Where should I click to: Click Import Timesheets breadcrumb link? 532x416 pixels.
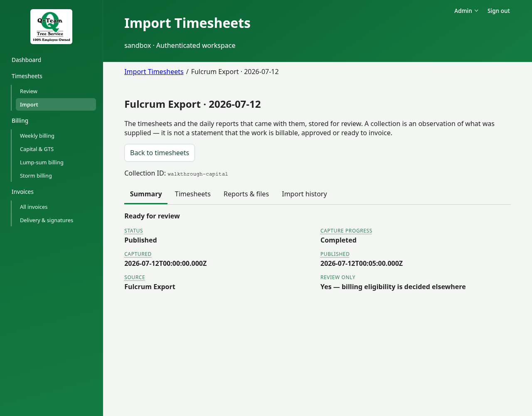[x=154, y=72]
